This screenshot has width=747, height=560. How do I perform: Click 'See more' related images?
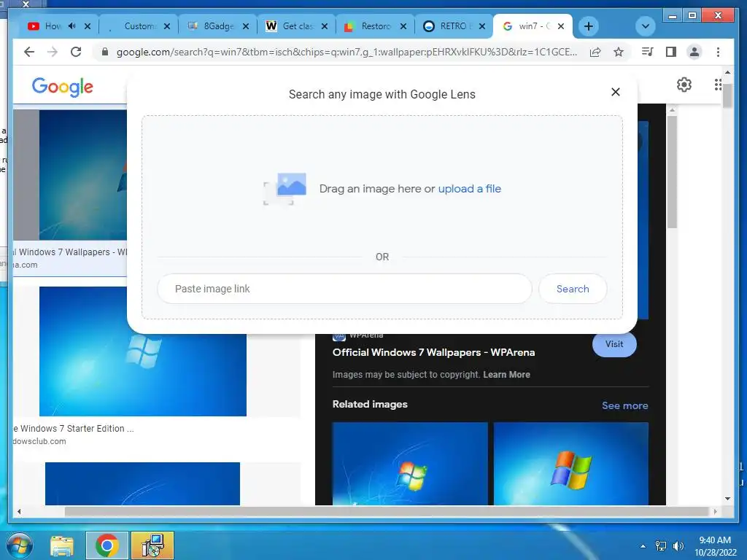(624, 405)
